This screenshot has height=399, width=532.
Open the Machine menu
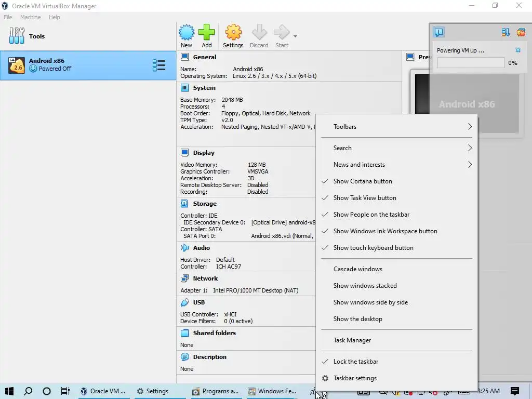click(30, 17)
